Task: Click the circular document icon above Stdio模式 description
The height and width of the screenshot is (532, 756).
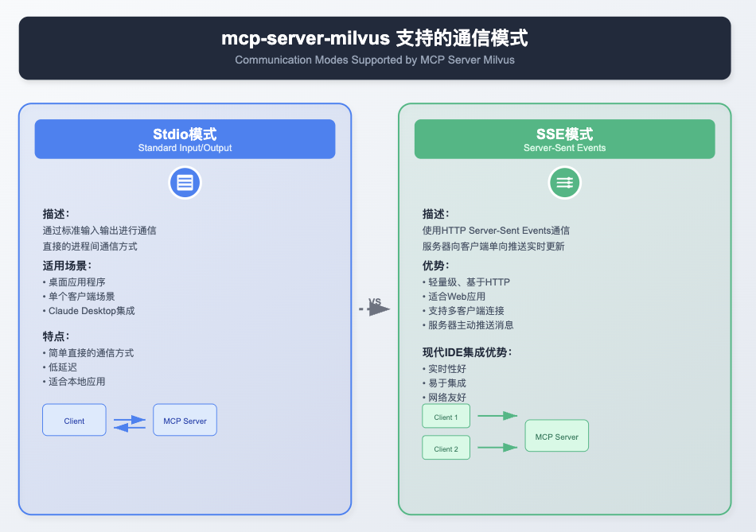Action: 185,182
